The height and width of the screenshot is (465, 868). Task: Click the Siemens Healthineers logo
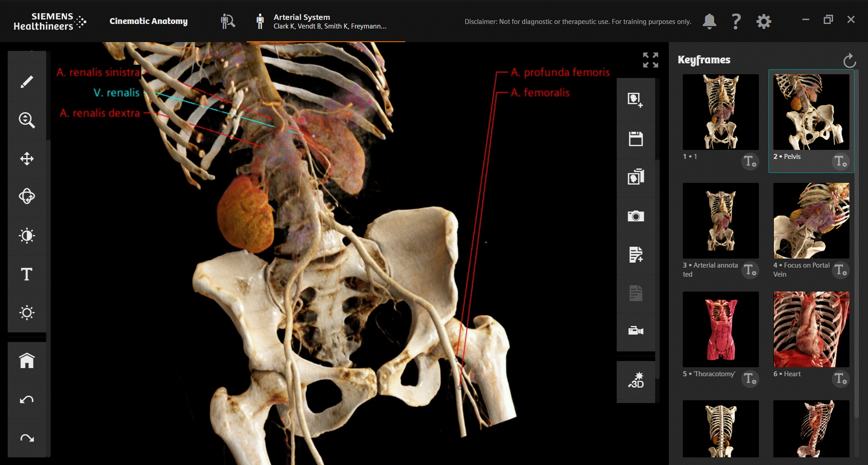pyautogui.click(x=50, y=21)
